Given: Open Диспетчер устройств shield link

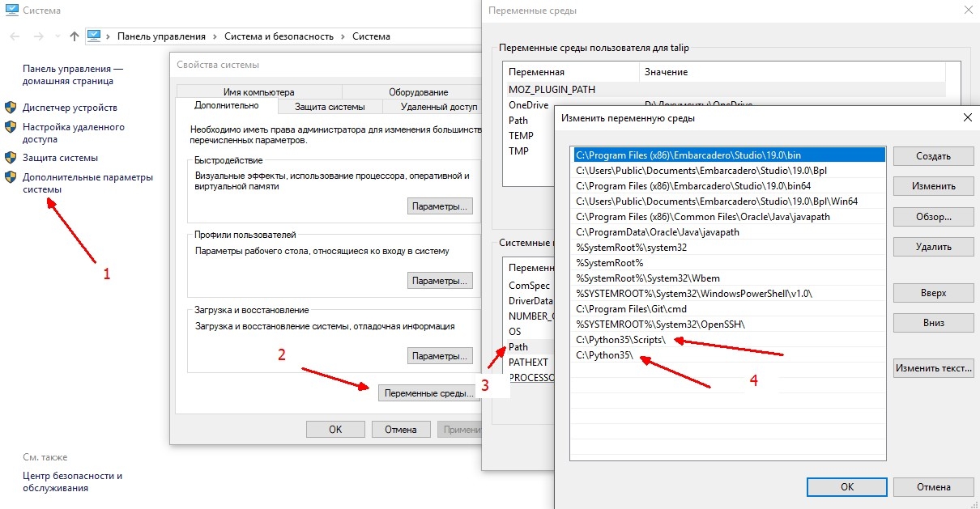Looking at the screenshot, I should tap(70, 108).
